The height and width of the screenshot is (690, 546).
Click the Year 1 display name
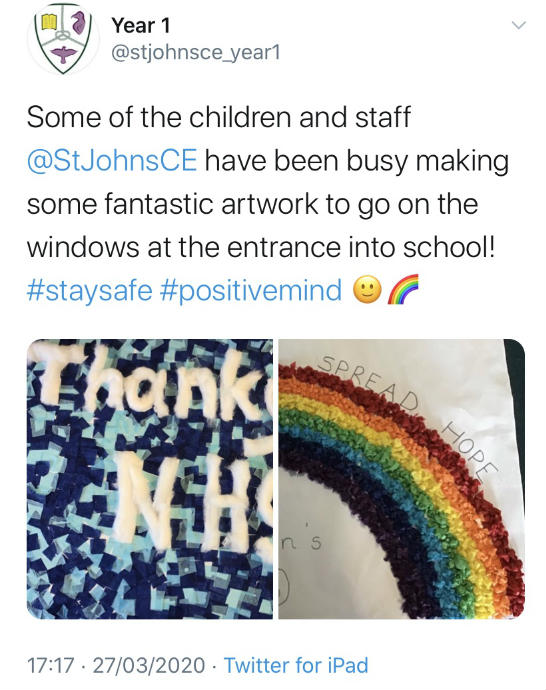[140, 25]
